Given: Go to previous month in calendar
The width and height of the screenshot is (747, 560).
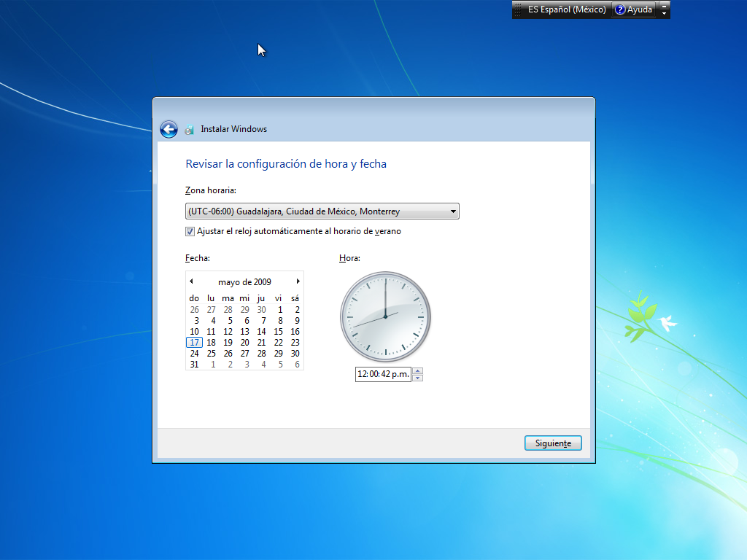Looking at the screenshot, I should click(x=192, y=281).
